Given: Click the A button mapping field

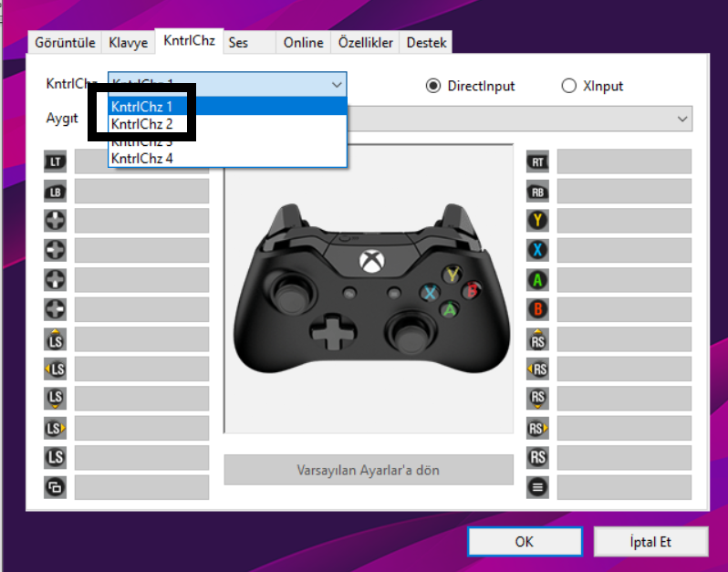Looking at the screenshot, I should point(624,280).
